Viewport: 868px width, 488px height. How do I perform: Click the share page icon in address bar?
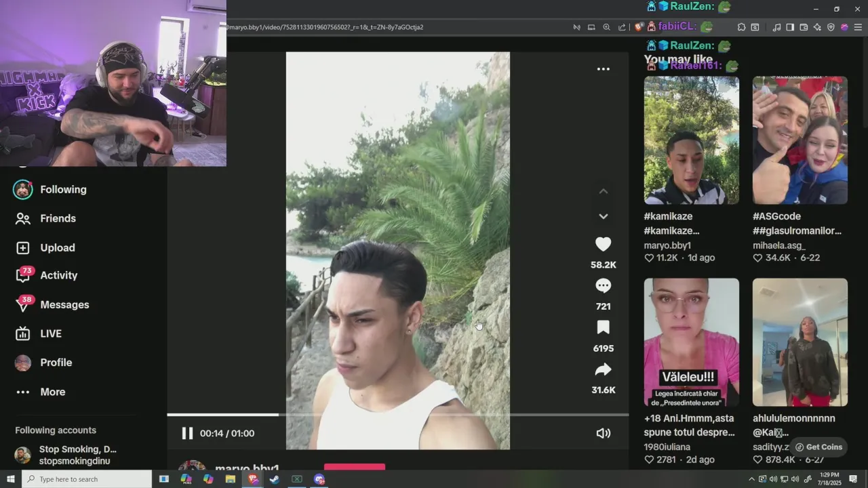pos(622,27)
